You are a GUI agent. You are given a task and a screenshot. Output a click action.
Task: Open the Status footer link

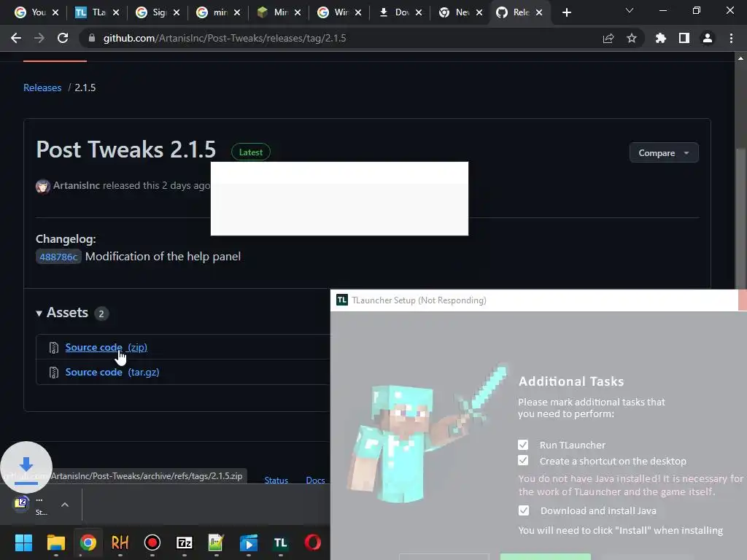pos(276,480)
